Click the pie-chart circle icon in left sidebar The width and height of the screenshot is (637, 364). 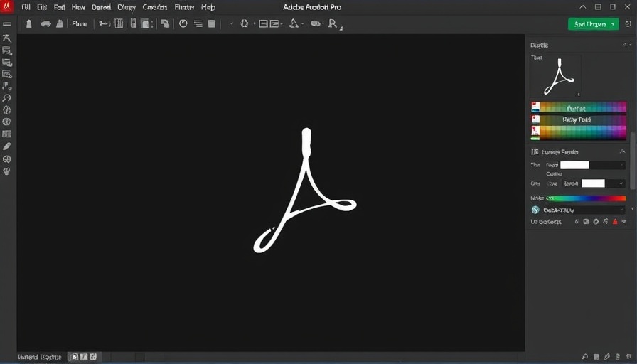coord(6,159)
